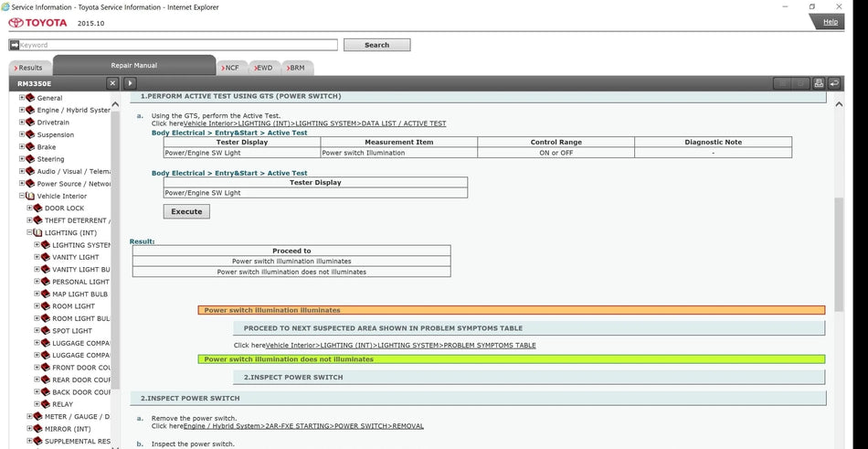Click the print icon in content toolbar
The width and height of the screenshot is (868, 449).
(819, 83)
